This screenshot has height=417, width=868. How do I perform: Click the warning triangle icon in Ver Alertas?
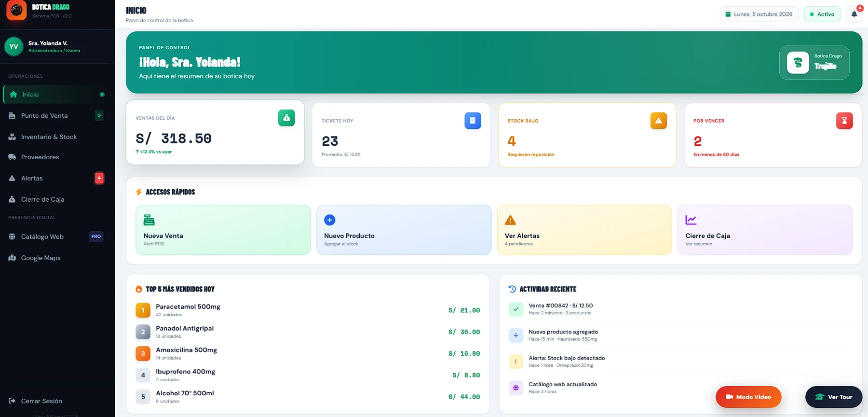point(510,220)
